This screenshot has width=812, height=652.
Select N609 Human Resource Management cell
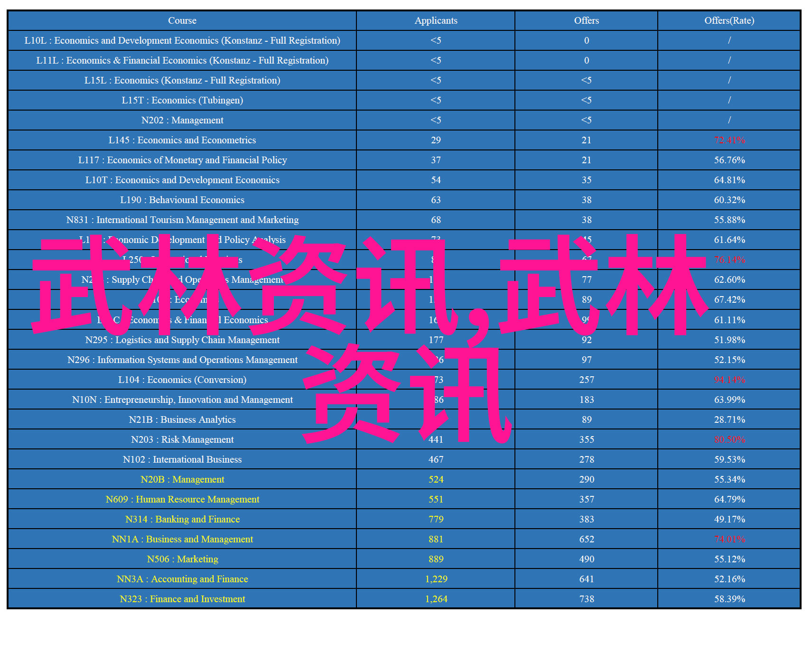point(182,499)
